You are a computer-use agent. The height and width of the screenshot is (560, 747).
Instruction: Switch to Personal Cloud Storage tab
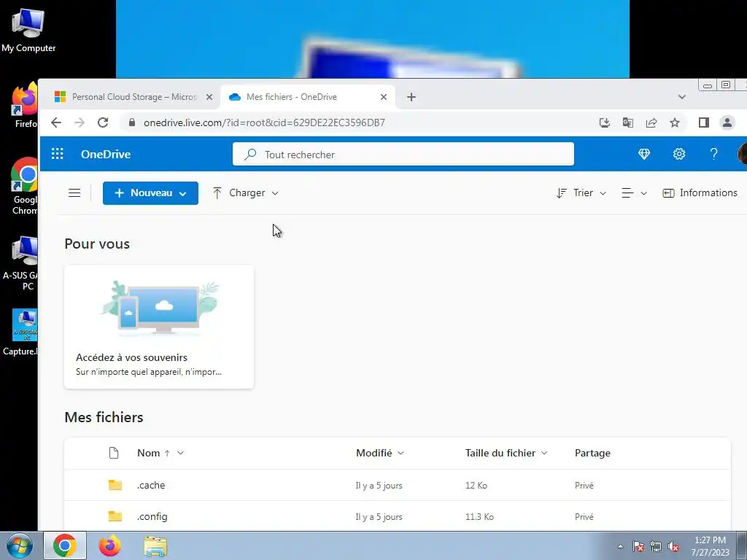pos(133,97)
